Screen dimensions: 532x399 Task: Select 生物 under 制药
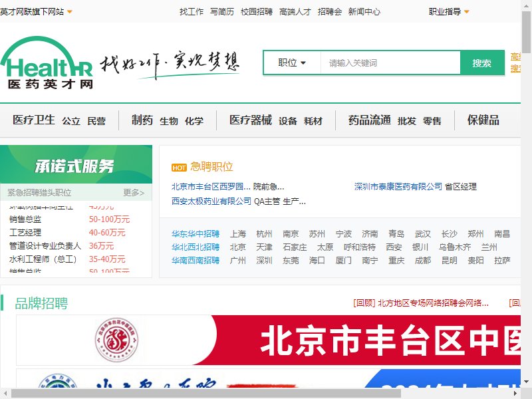tap(169, 121)
